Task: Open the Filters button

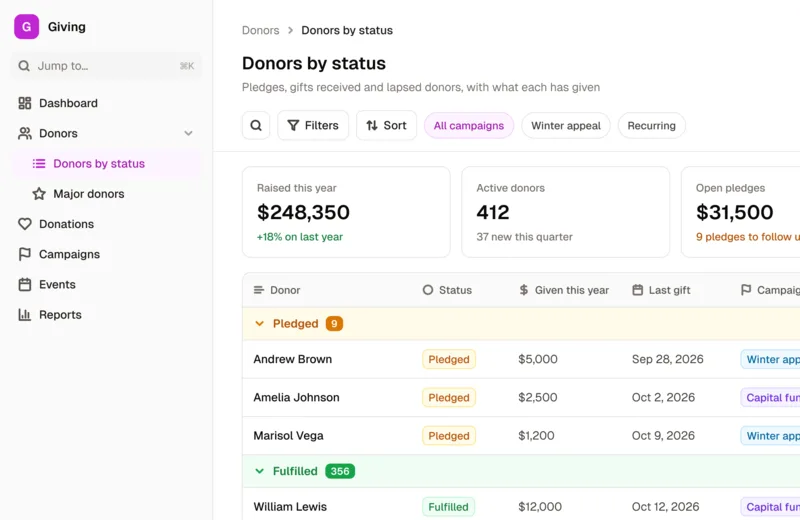Action: (313, 126)
